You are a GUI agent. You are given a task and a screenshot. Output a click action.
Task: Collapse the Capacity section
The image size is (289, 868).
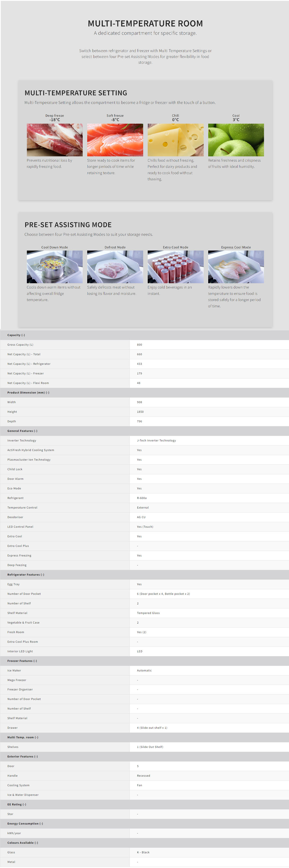pos(16,335)
